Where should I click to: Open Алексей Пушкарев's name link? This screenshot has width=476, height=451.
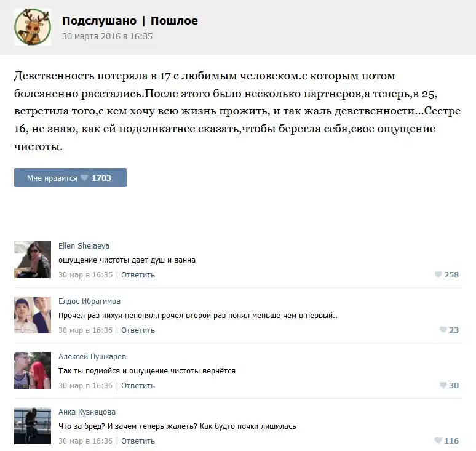pyautogui.click(x=92, y=356)
